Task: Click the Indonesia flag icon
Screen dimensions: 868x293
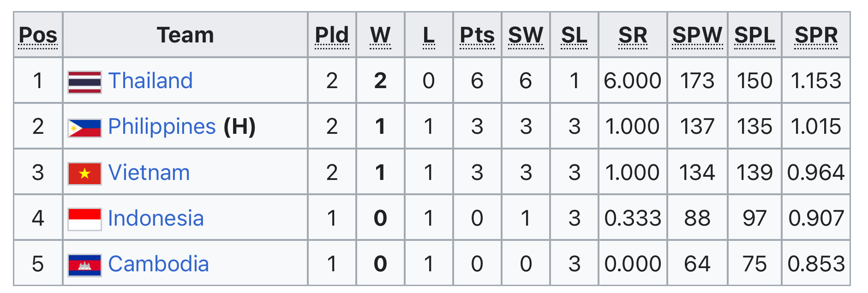Action: 84,219
